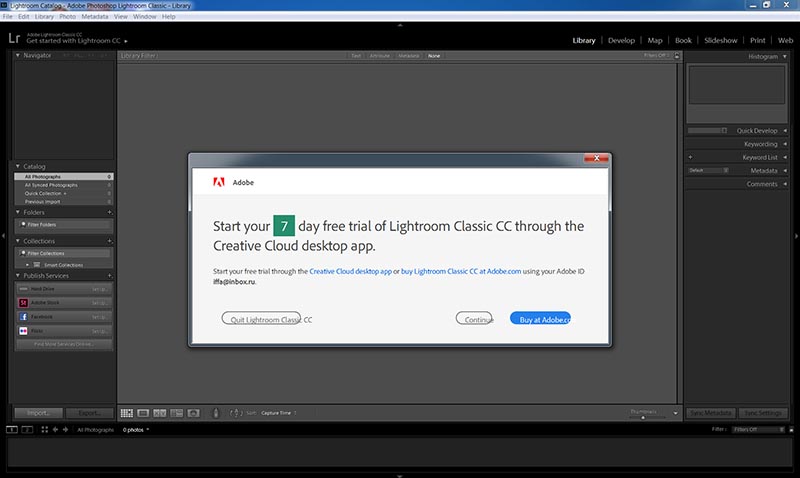Image resolution: width=800 pixels, height=478 pixels.
Task: Click the Continue button
Action: [x=474, y=319]
